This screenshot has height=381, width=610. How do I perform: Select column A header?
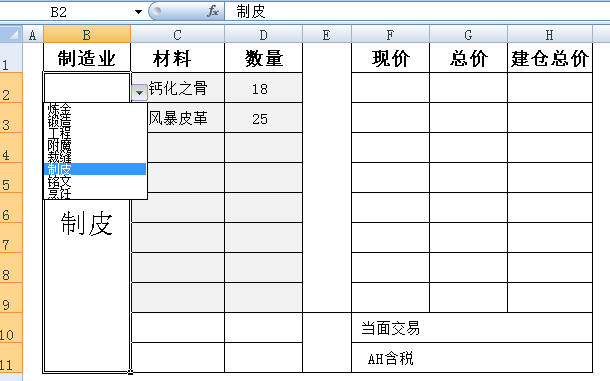point(33,34)
